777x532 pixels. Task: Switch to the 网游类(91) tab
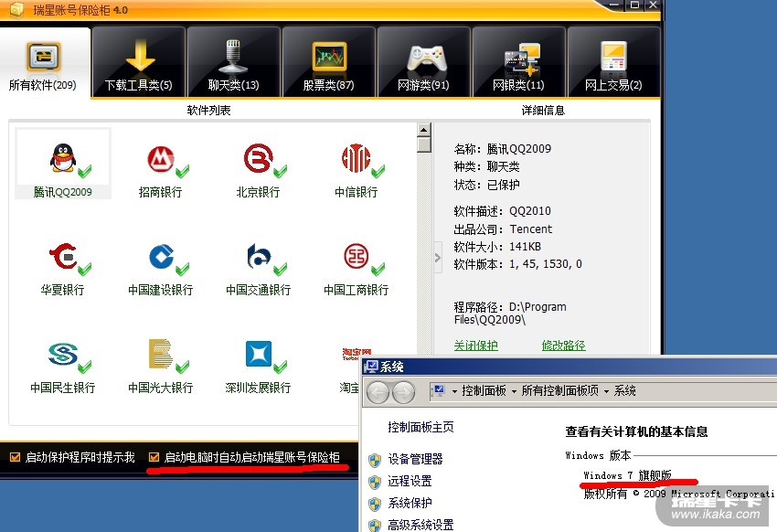[423, 63]
